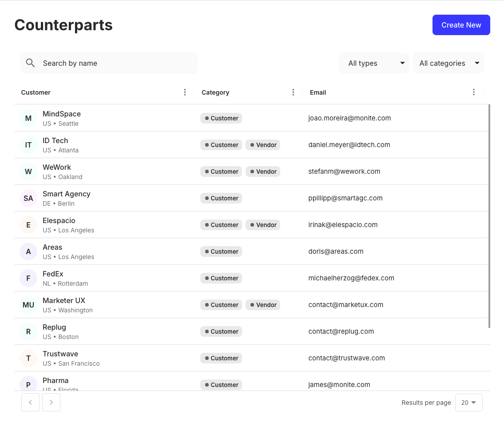
Task: Select the Vendor tag on ID Tech row
Action: coord(263,145)
